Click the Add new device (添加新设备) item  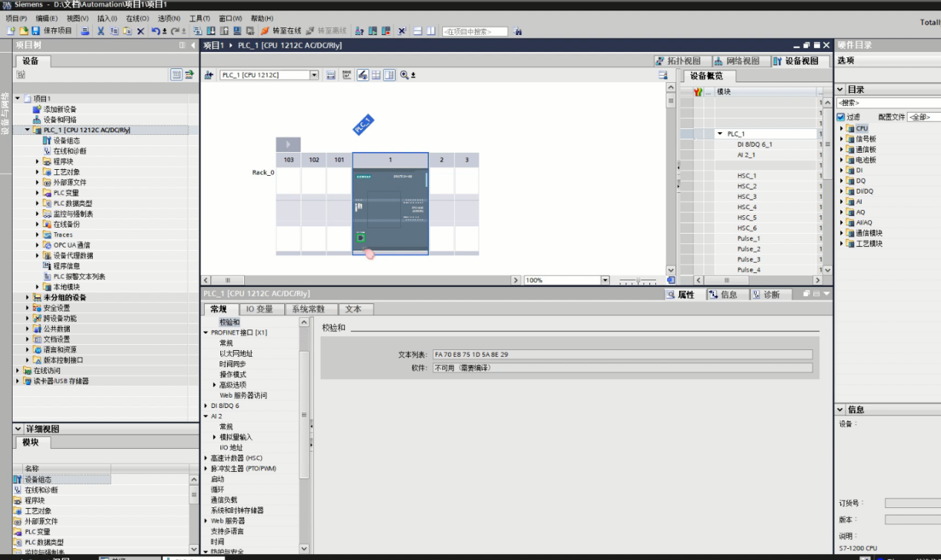[59, 109]
